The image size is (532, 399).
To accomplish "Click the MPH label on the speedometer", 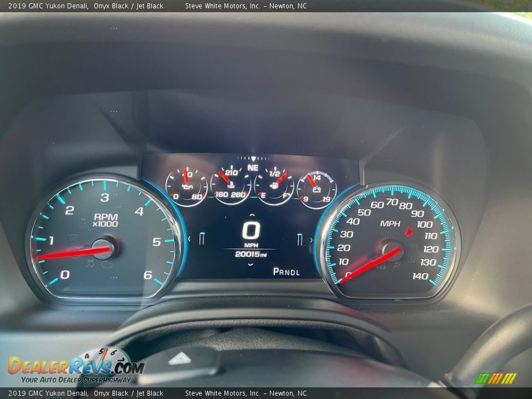I will [390, 223].
